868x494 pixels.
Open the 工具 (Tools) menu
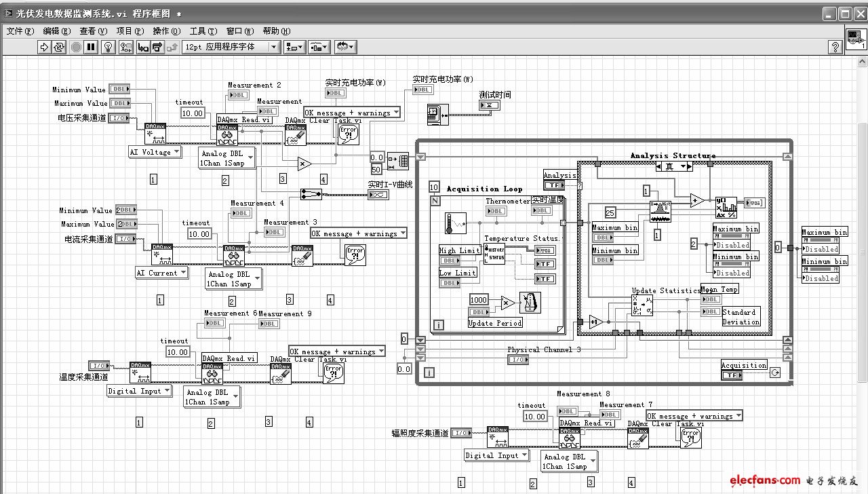point(202,31)
